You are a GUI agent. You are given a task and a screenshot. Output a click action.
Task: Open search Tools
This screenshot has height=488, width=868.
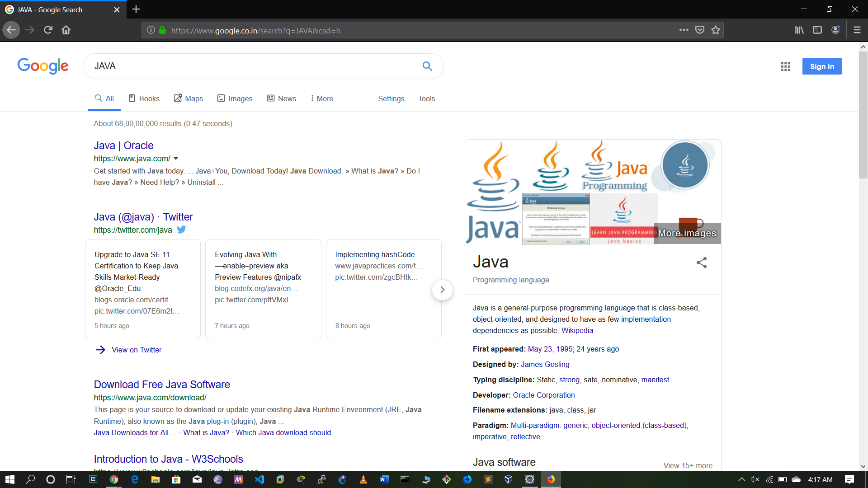tap(426, 99)
